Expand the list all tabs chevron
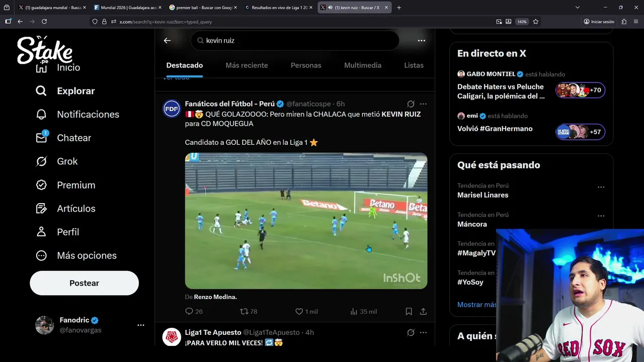 578,8
